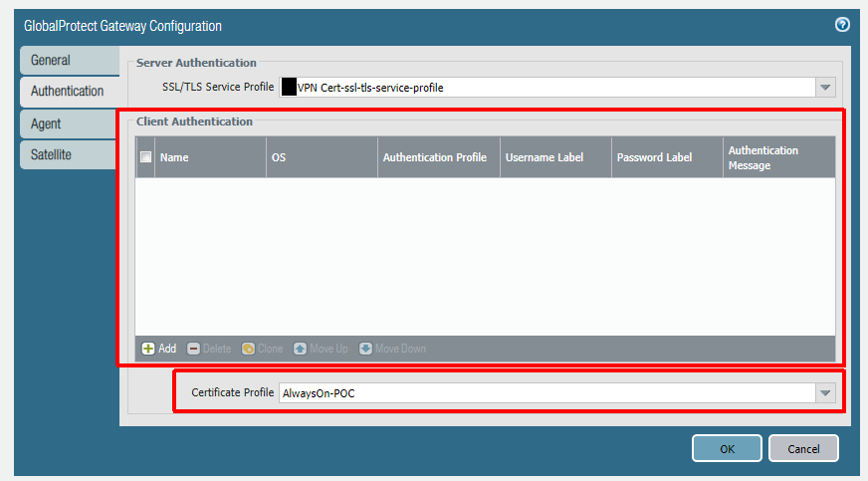Click the Delete button in table toolbar

point(209,349)
